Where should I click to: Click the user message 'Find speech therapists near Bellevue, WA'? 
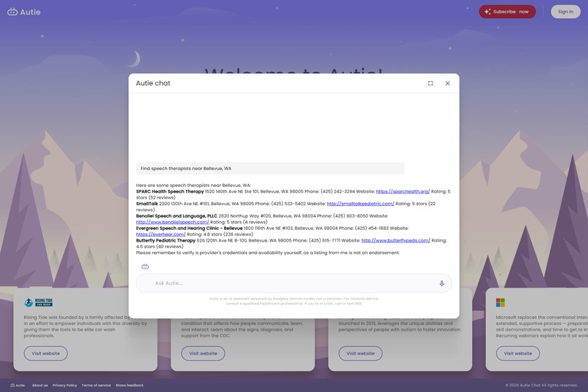270,169
